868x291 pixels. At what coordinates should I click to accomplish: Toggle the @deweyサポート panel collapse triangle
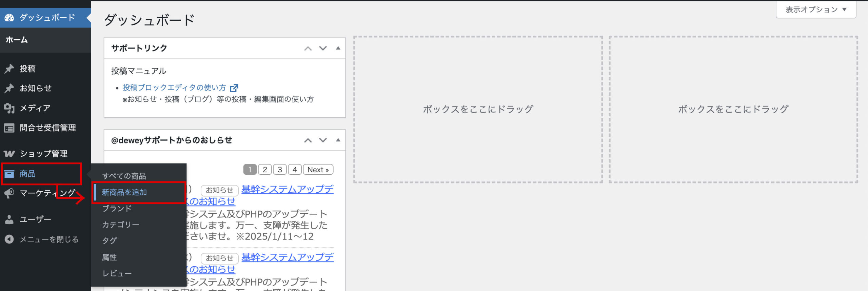[x=338, y=140]
